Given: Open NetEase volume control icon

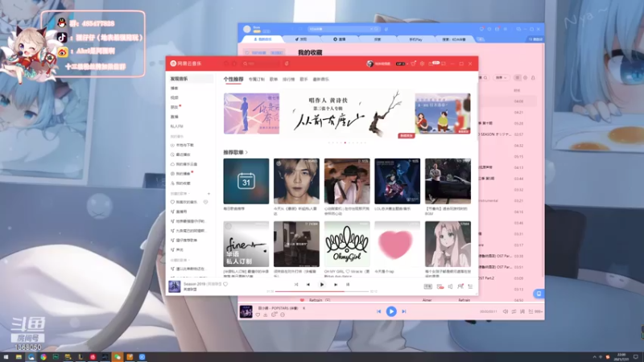Looking at the screenshot, I should pos(450,286).
